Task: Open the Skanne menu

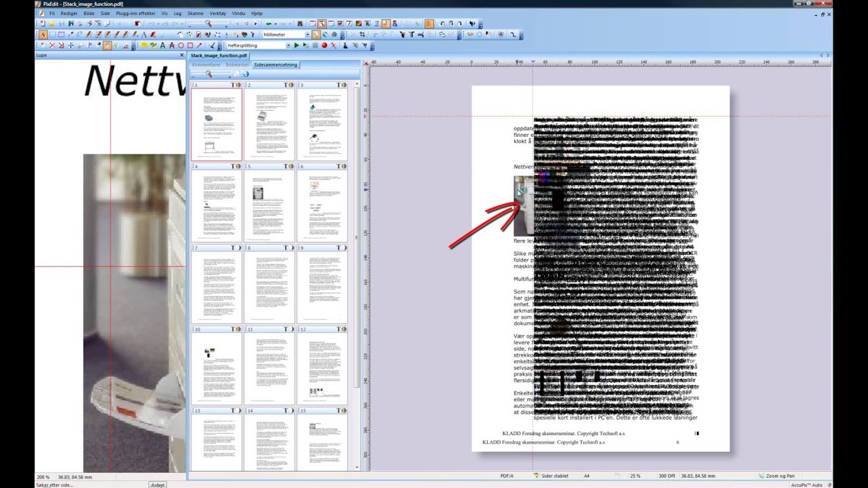Action: (x=195, y=13)
